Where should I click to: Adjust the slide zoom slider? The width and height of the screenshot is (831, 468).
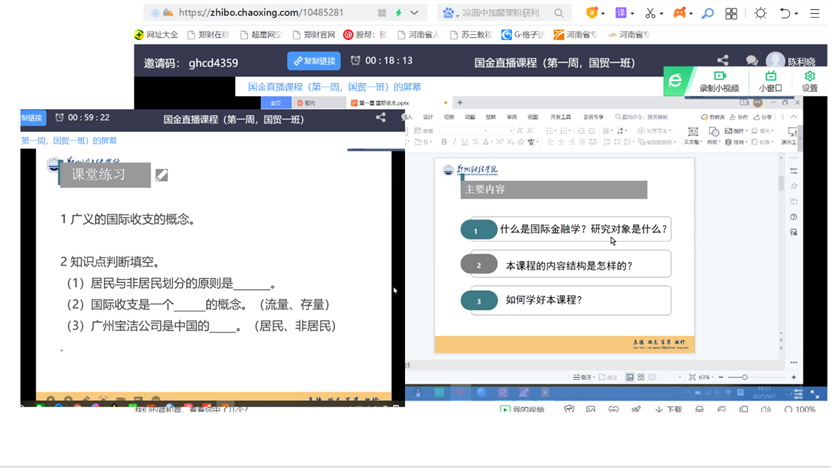743,377
